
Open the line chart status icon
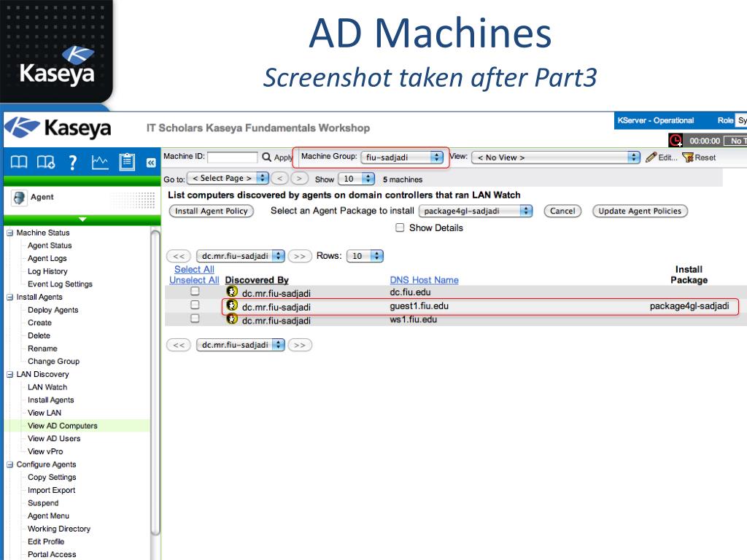coord(99,163)
